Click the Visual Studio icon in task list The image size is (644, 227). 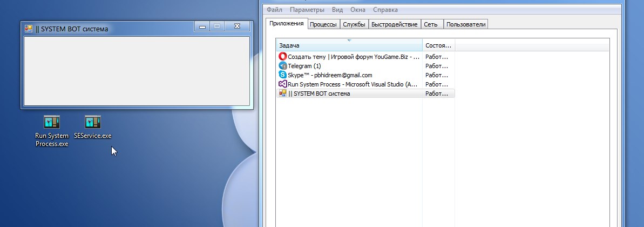[282, 84]
